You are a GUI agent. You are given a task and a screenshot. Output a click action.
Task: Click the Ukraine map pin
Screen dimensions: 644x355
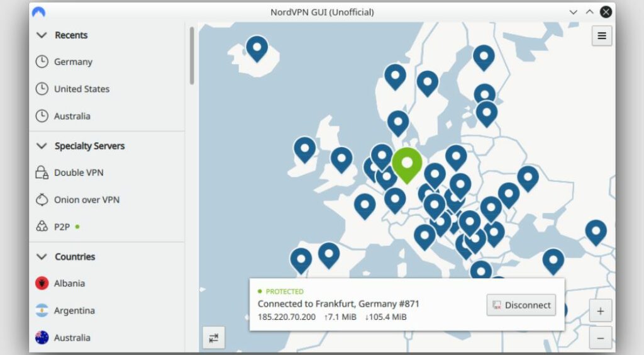[528, 179]
